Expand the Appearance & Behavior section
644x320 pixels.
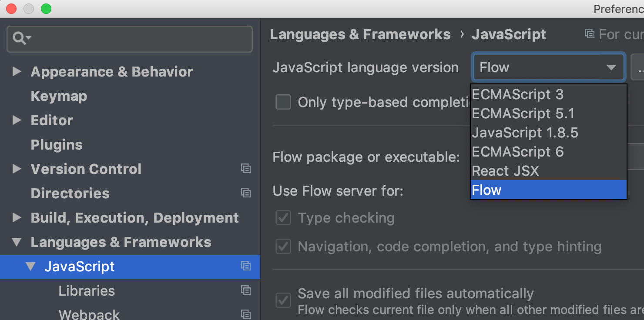(17, 72)
